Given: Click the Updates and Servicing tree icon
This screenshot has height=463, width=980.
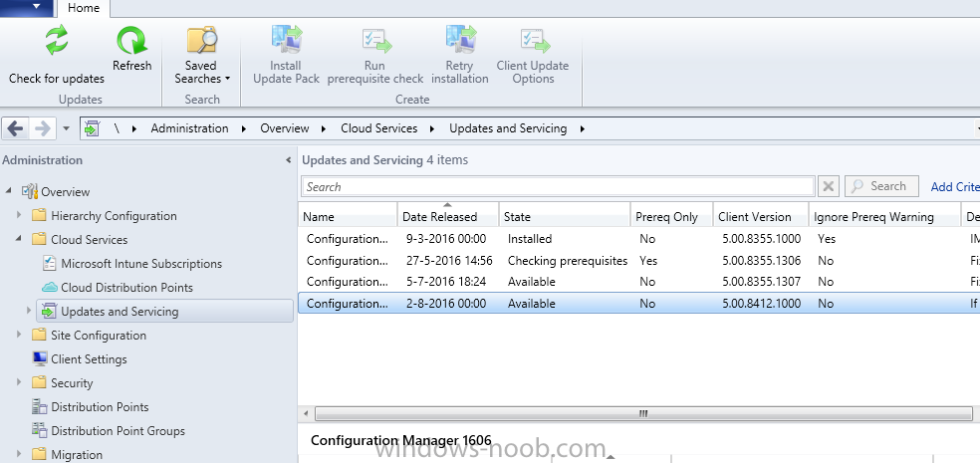Looking at the screenshot, I should point(50,312).
